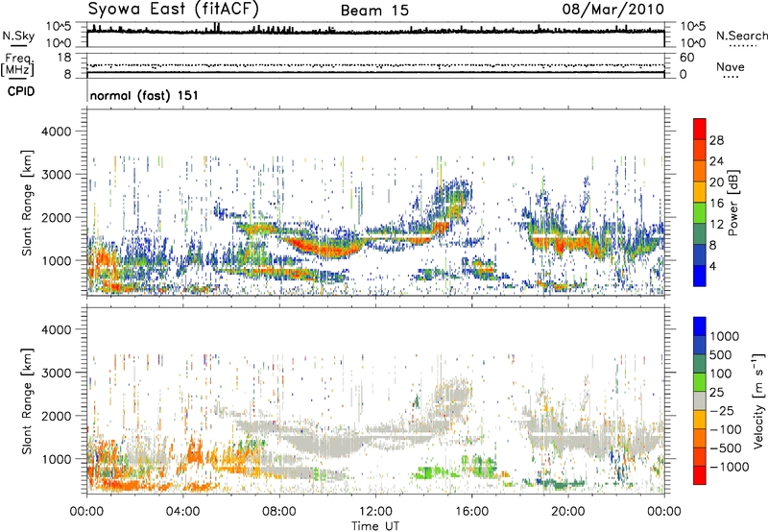This screenshot has width=768, height=532.
Task: Click the '16:00' time axis tick label
Action: [471, 512]
